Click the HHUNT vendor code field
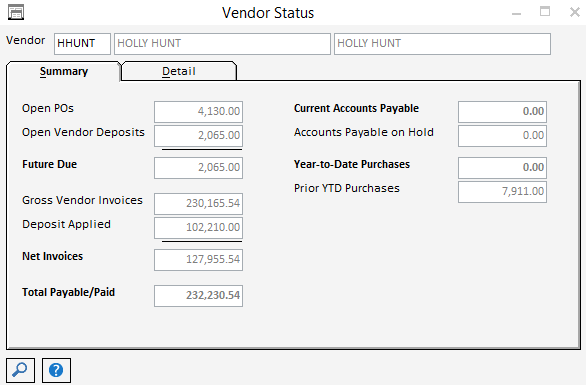This screenshot has height=385, width=586. (x=82, y=44)
